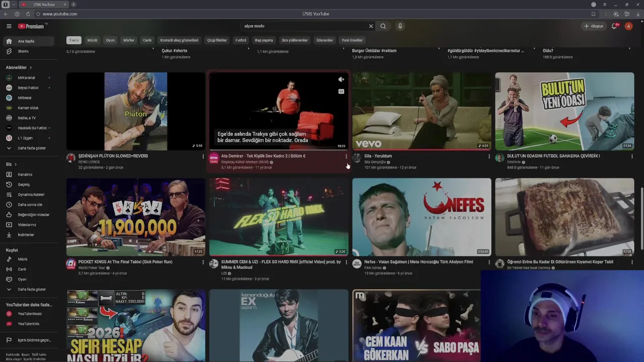Select the Çizgi filmler chip
644x362 pixels.
217,40
